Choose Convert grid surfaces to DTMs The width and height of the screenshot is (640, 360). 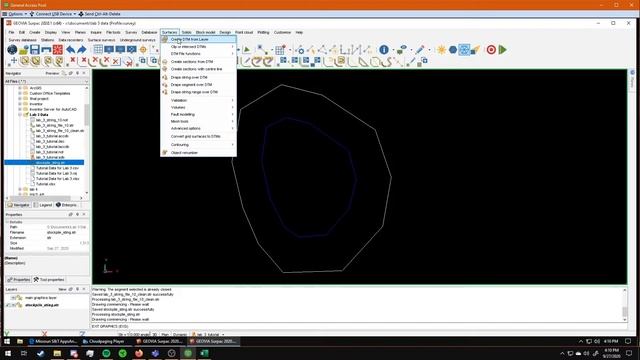pos(198,136)
